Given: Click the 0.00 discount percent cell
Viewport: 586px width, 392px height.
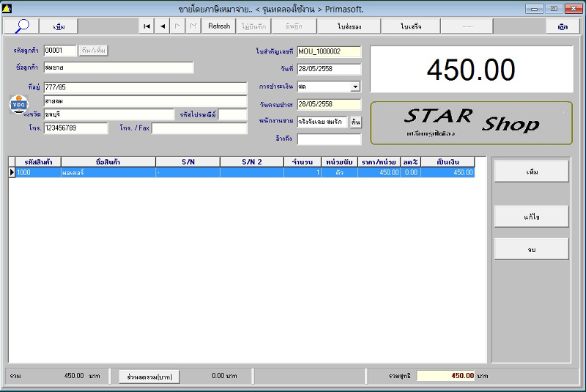Looking at the screenshot, I should point(410,172).
